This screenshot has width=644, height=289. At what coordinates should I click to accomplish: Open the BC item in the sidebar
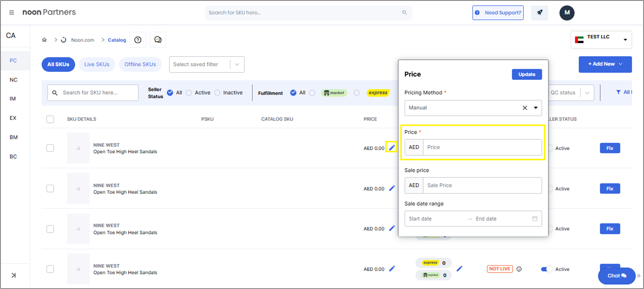point(13,157)
